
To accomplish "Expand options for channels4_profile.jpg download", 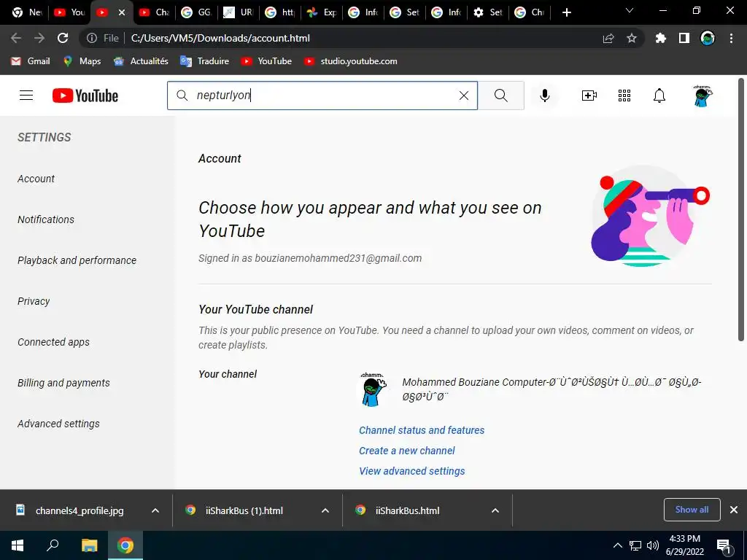I will (155, 510).
